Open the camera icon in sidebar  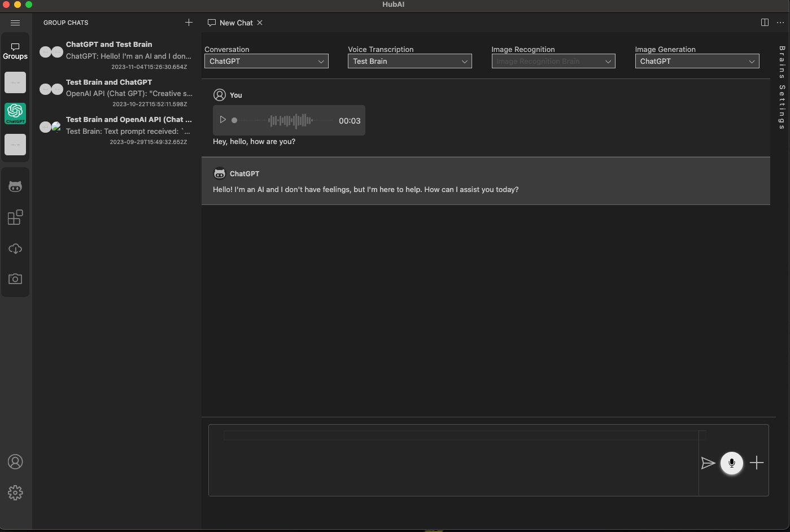[x=15, y=279]
